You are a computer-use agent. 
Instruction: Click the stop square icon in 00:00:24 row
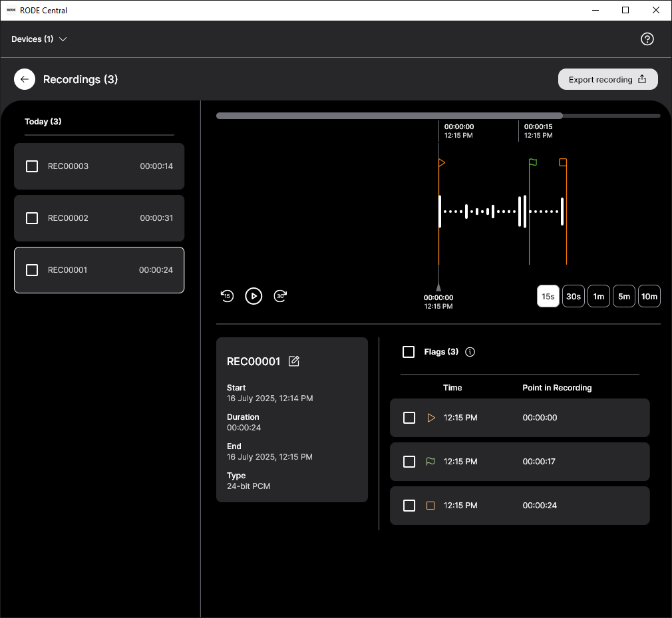click(x=430, y=506)
